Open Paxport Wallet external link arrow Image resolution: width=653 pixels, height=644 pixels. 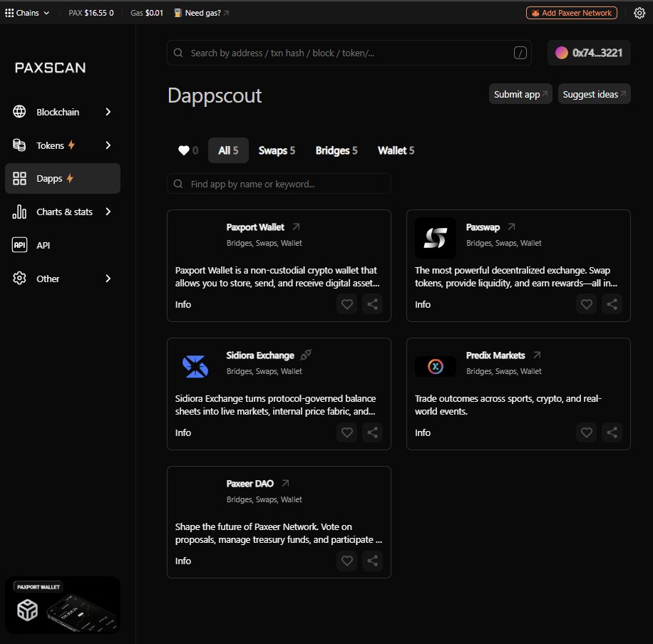point(296,227)
